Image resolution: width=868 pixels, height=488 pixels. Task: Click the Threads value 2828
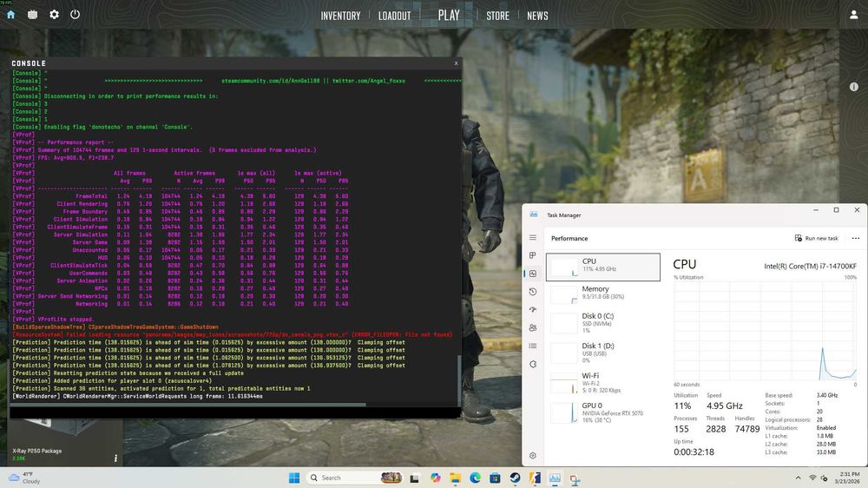(715, 429)
